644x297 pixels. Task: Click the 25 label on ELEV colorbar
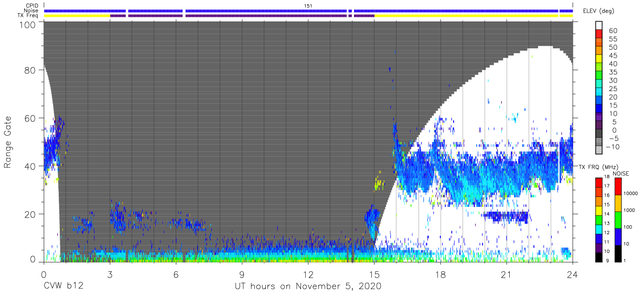[x=613, y=89]
